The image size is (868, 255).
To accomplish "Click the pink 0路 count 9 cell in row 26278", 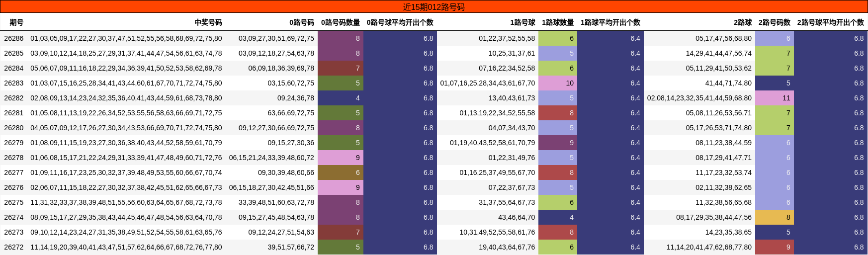I will 341,158.
